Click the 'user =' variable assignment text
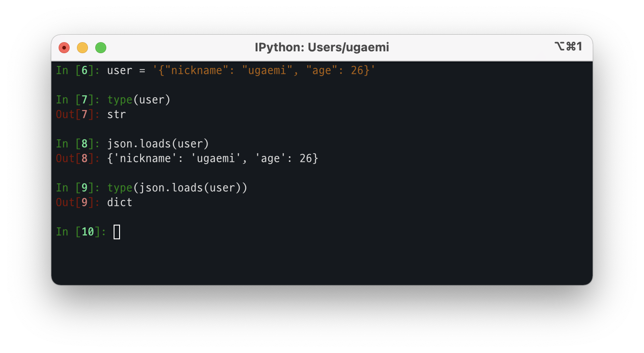644x353 pixels. coord(126,71)
